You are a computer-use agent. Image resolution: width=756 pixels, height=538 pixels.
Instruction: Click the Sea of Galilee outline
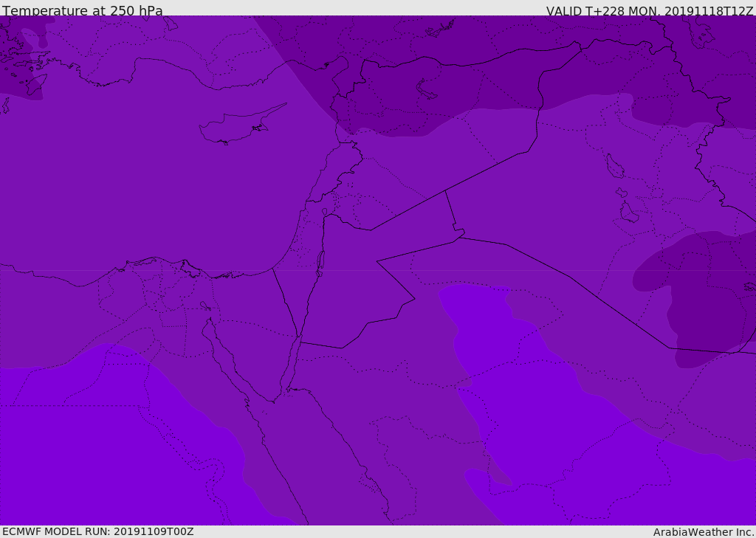(x=324, y=213)
